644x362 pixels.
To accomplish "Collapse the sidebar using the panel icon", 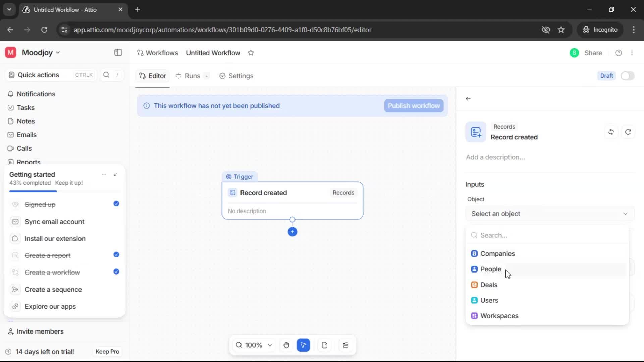I will (x=118, y=53).
